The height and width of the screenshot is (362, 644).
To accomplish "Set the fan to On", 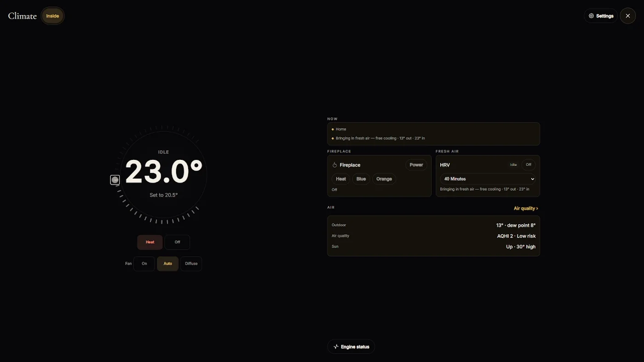I will (144, 264).
